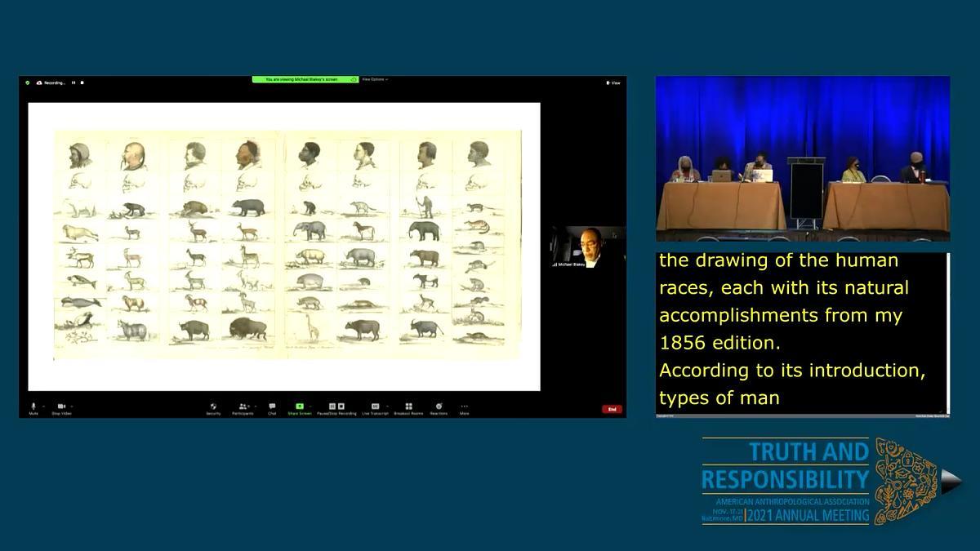Open the Breakout Rooms icon

pyautogui.click(x=408, y=407)
